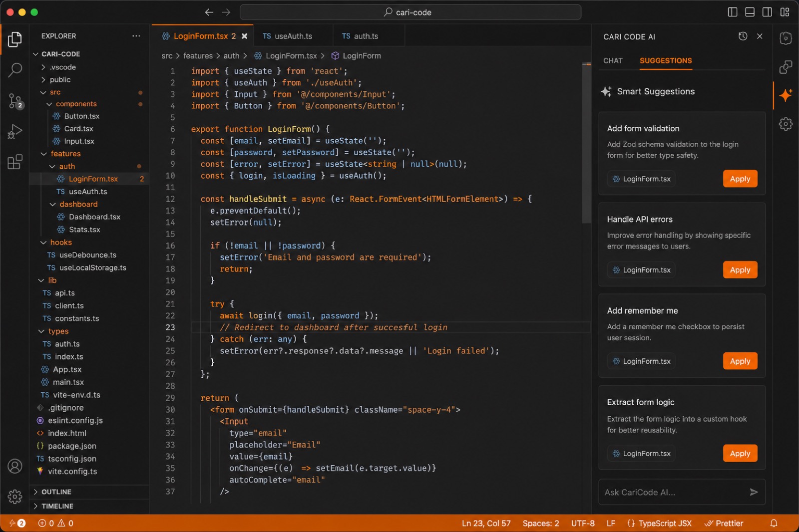Image resolution: width=799 pixels, height=532 pixels.
Task: Open useDebounce.ts file
Action: pyautogui.click(x=89, y=255)
